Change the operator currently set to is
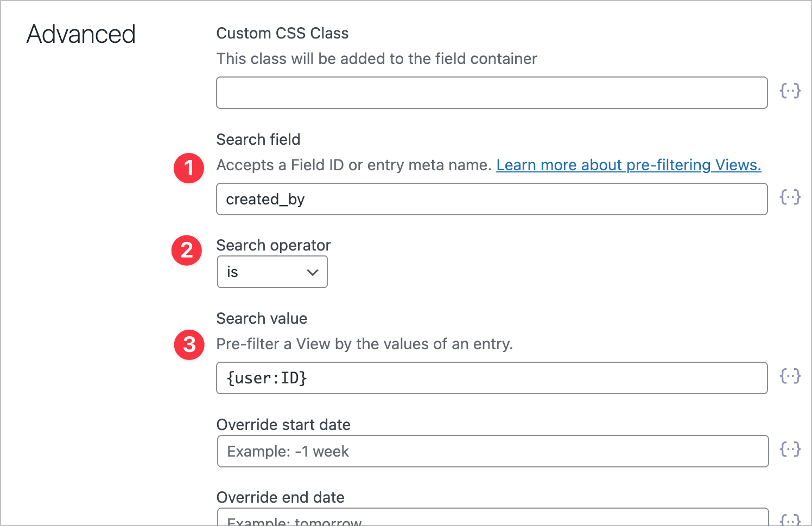Screen dimensions: 812x526 click(272, 272)
